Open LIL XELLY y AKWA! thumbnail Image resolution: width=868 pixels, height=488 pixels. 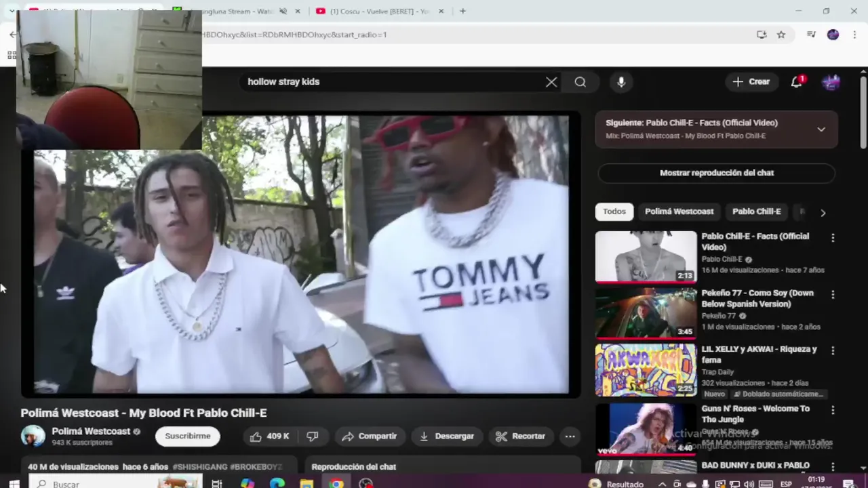(x=646, y=370)
